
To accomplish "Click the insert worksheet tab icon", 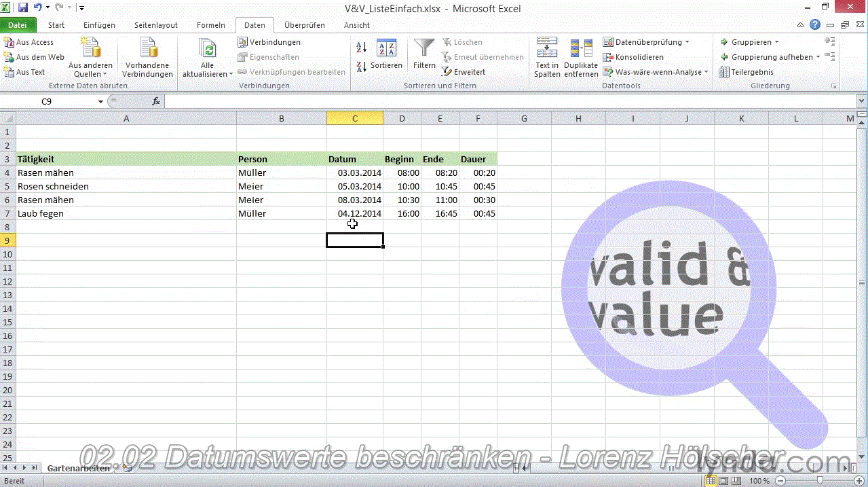I will pyautogui.click(x=126, y=469).
